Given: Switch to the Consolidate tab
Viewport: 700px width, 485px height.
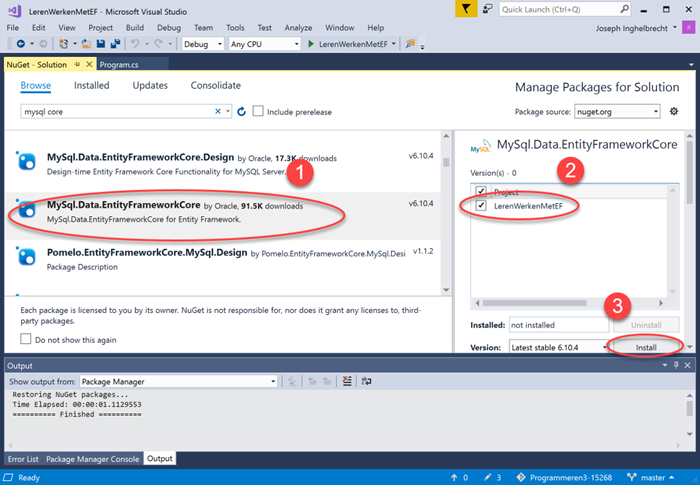Looking at the screenshot, I should tap(216, 85).
